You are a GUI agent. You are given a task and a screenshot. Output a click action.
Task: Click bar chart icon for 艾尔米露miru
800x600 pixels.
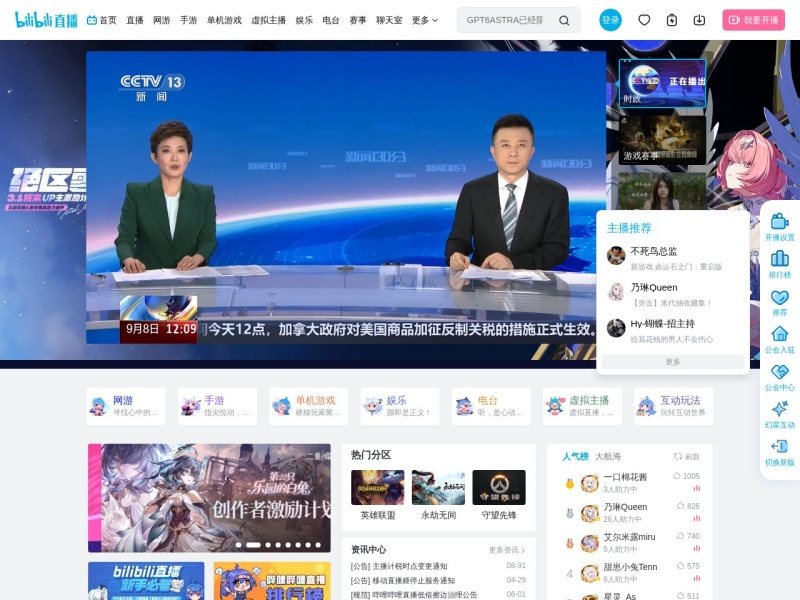[x=696, y=548]
